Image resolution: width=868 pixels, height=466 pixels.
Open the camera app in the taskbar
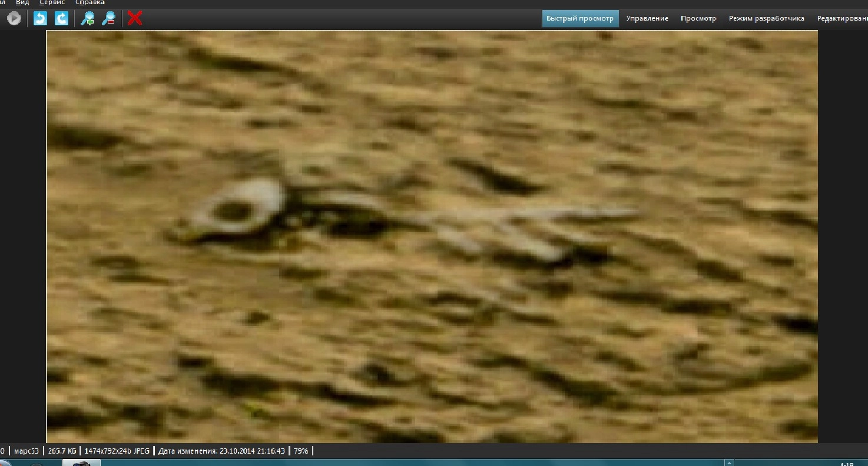81,463
